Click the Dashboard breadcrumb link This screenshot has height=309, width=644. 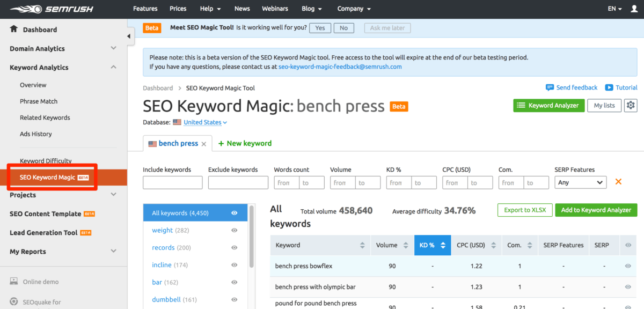(158, 88)
